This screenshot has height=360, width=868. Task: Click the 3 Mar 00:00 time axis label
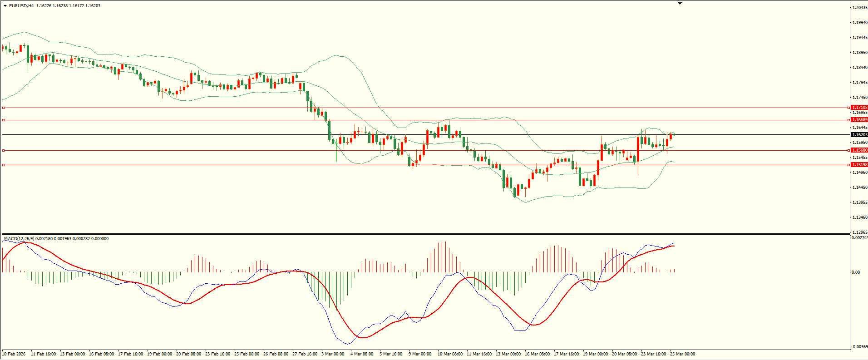coord(333,354)
